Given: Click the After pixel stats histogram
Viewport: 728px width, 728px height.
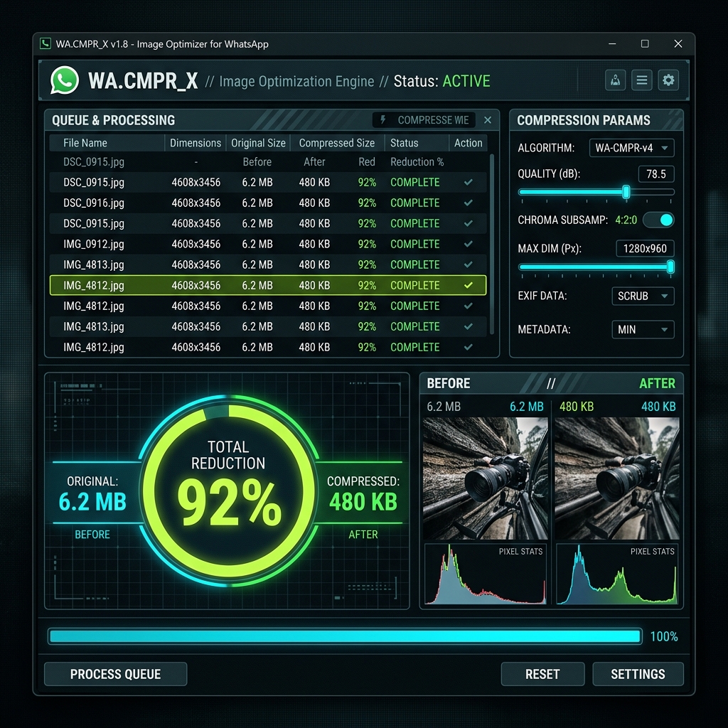Looking at the screenshot, I should [x=616, y=574].
